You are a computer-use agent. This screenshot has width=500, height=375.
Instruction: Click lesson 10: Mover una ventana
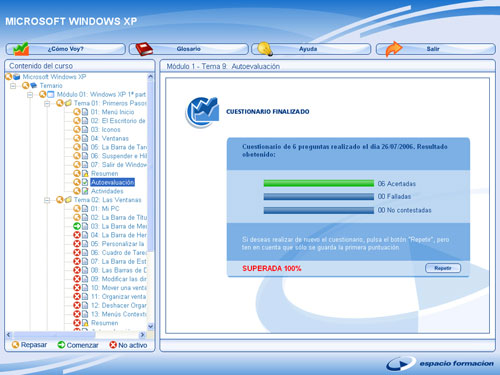(x=119, y=288)
